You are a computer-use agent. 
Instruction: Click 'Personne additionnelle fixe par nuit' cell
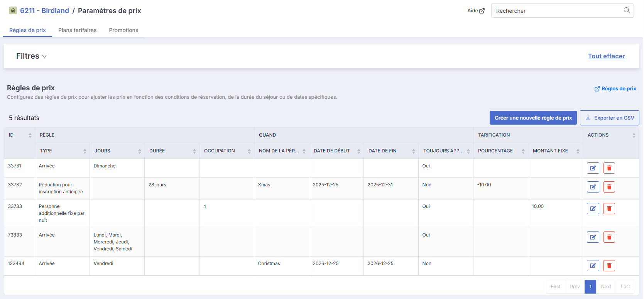(61, 213)
